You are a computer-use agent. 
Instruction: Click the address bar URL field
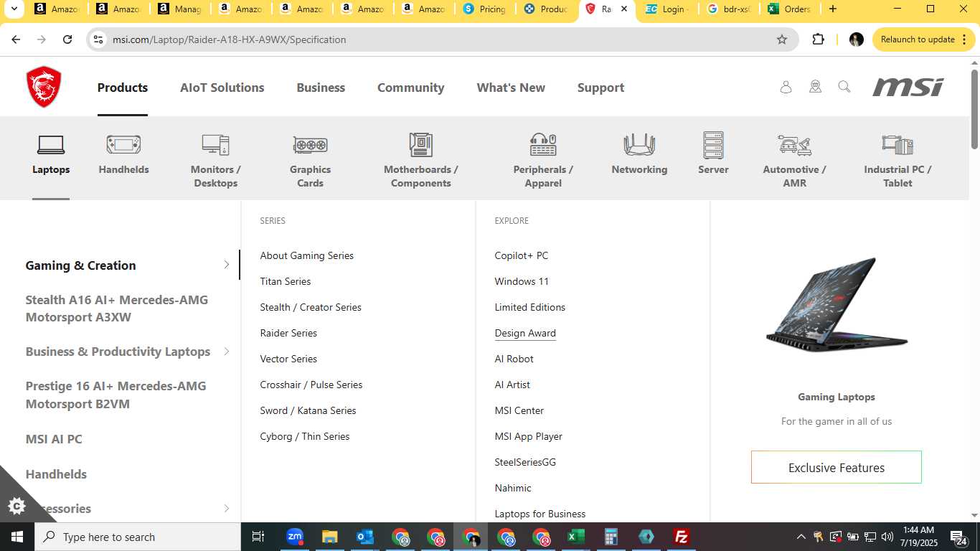pos(442,39)
